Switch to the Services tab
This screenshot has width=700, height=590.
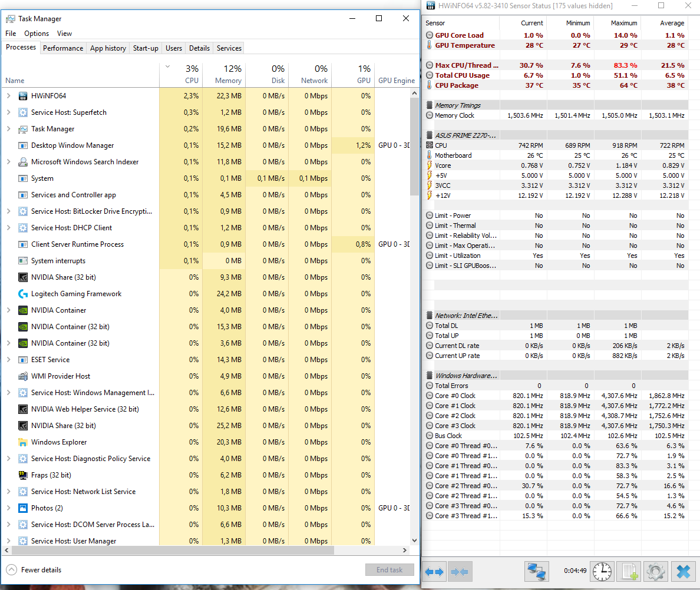229,48
